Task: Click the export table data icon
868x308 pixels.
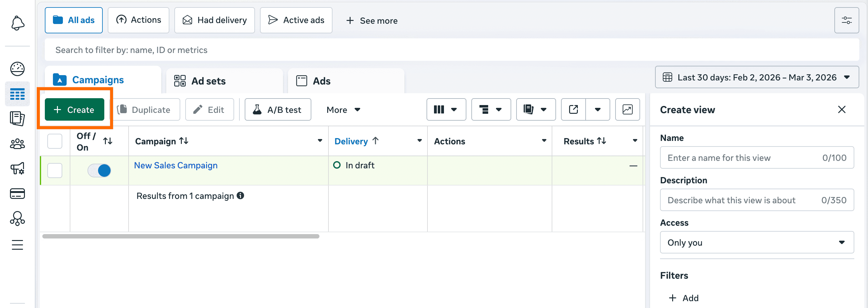Action: pos(573,110)
